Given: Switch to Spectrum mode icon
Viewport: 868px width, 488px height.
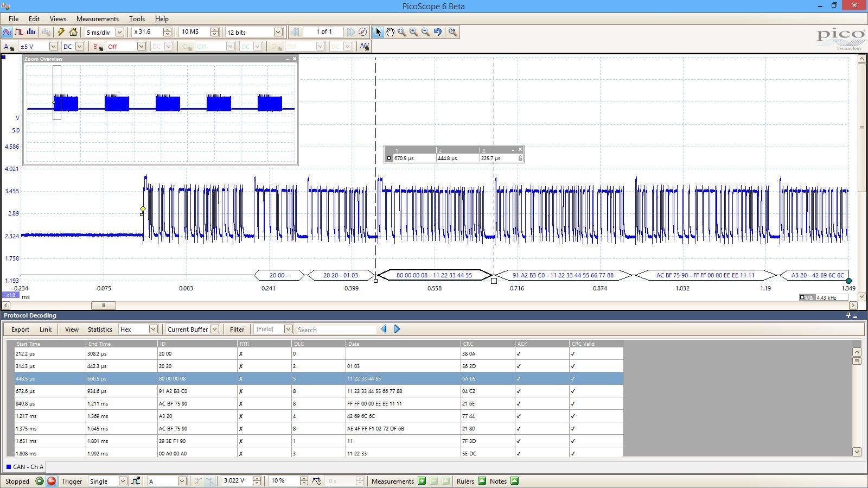Looking at the screenshot, I should [31, 32].
